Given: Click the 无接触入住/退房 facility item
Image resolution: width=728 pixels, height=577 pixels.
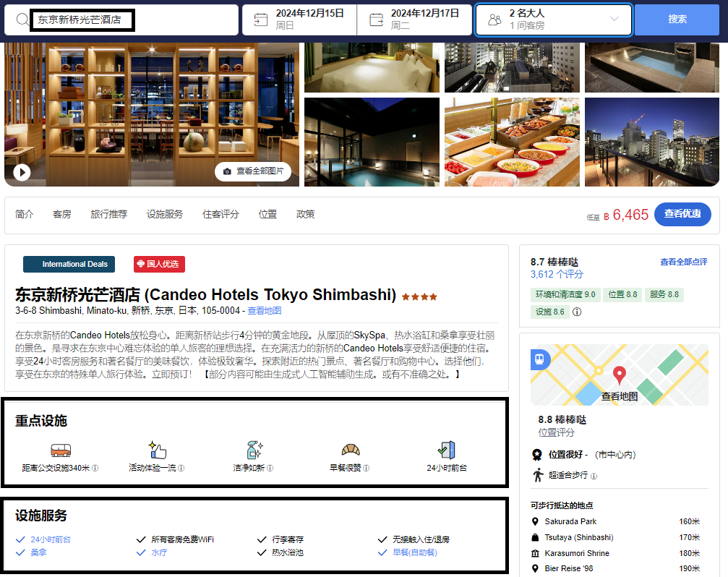Looking at the screenshot, I should 421,539.
